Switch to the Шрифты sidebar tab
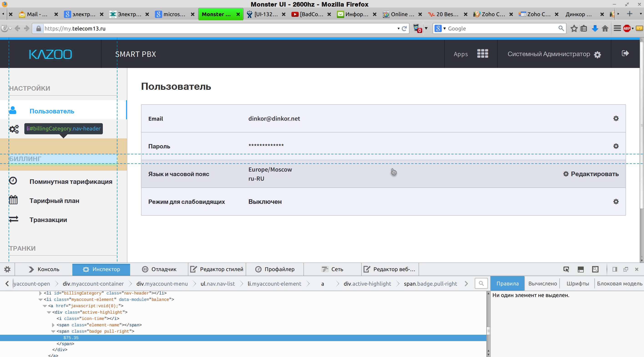This screenshot has width=644, height=357. pos(578,284)
